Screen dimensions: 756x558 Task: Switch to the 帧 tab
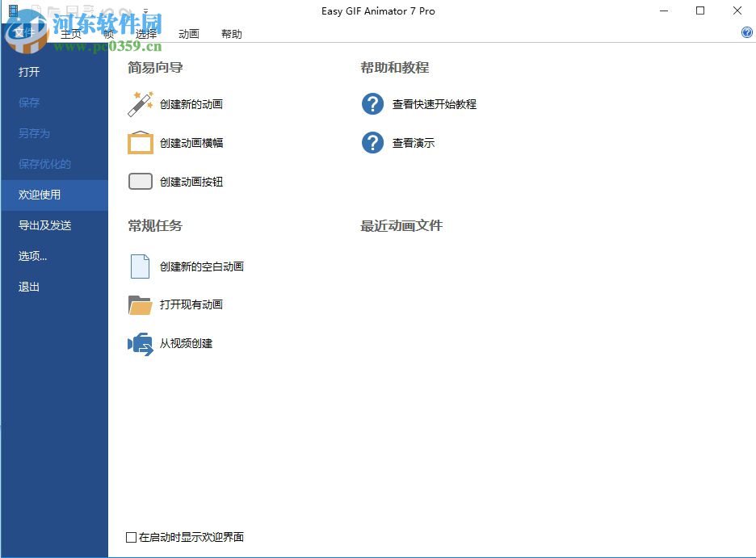tap(107, 34)
